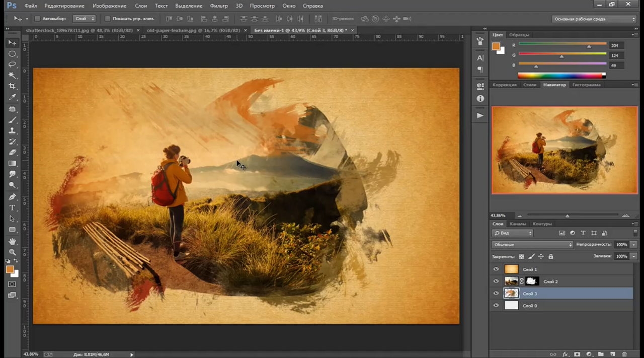644x358 pixels.
Task: Open the Слой auto-select dropdown
Action: [x=85, y=19]
